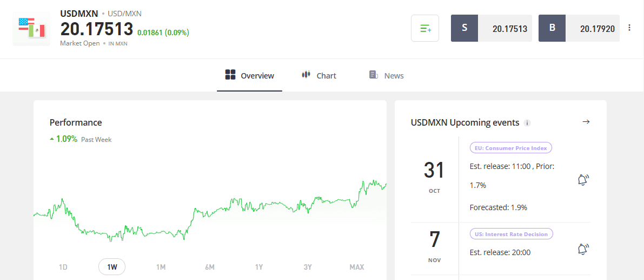Click the buy price 20.17920 value

click(597, 29)
